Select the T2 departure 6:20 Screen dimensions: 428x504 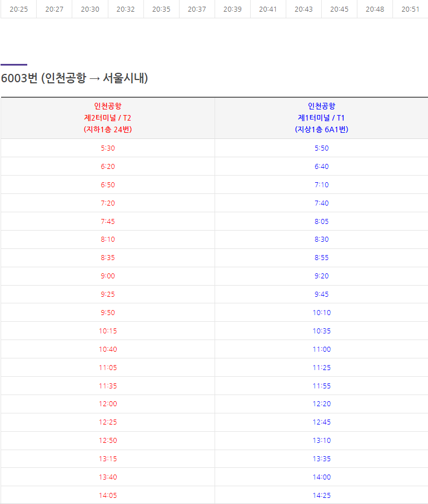108,166
